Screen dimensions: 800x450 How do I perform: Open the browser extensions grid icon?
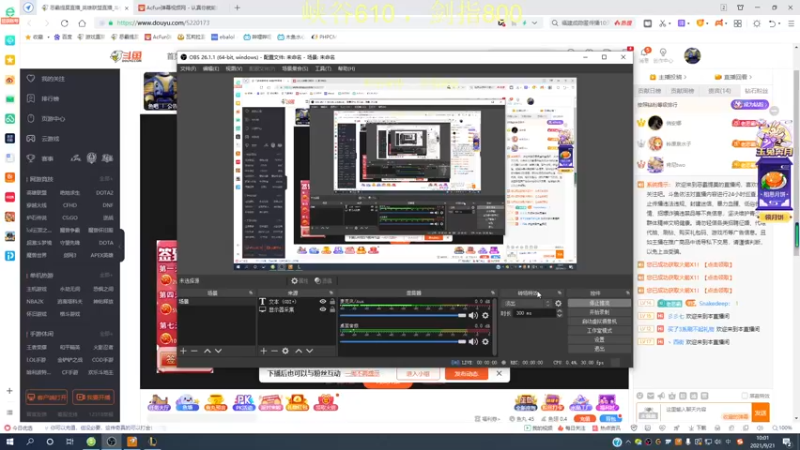pyautogui.click(x=738, y=23)
